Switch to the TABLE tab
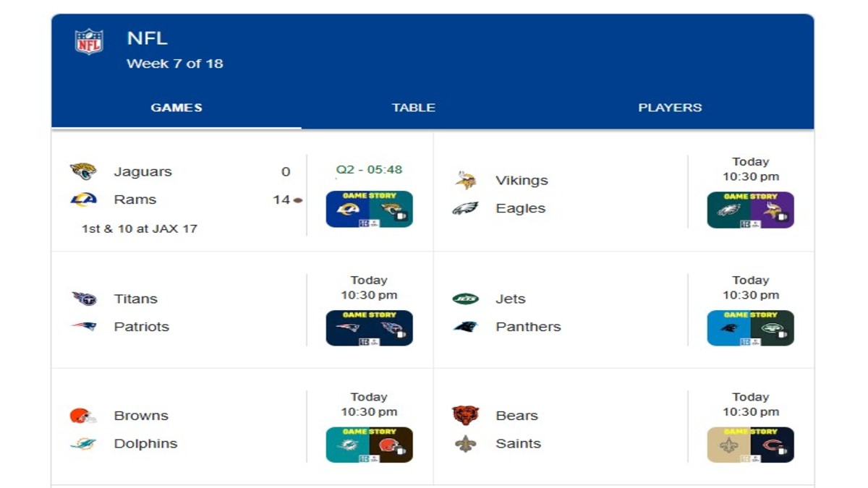Viewport: 868px width, 488px height. click(x=414, y=108)
